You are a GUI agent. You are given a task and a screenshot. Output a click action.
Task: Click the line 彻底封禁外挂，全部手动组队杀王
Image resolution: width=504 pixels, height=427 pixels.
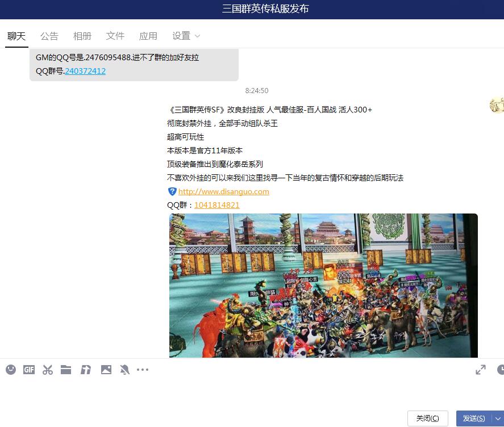(222, 123)
